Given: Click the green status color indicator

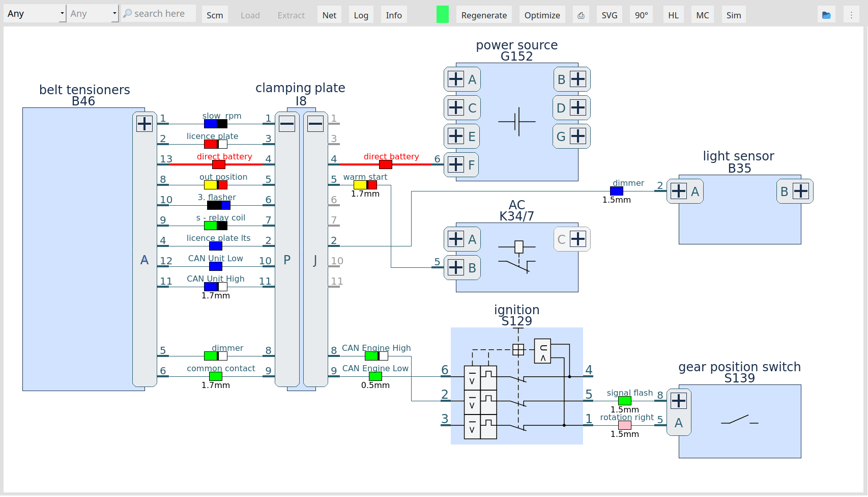Looking at the screenshot, I should point(442,15).
